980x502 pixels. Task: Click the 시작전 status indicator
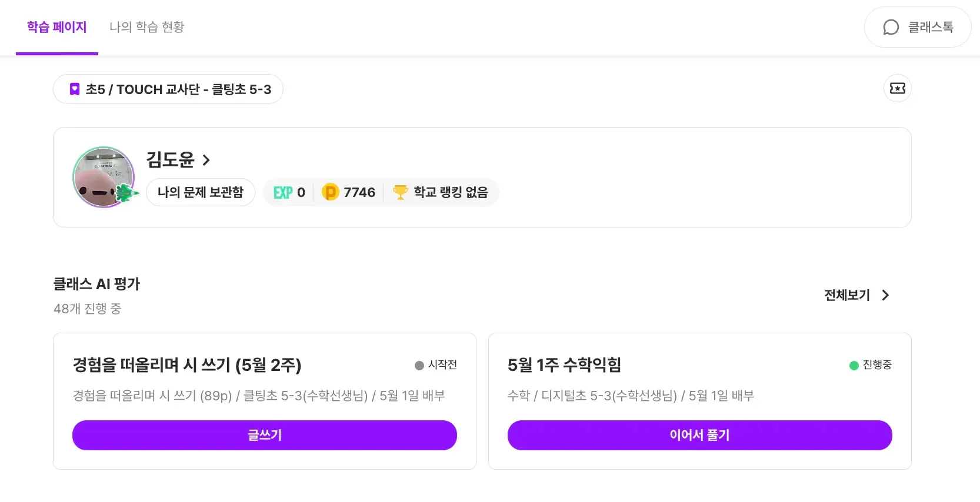[x=436, y=365]
